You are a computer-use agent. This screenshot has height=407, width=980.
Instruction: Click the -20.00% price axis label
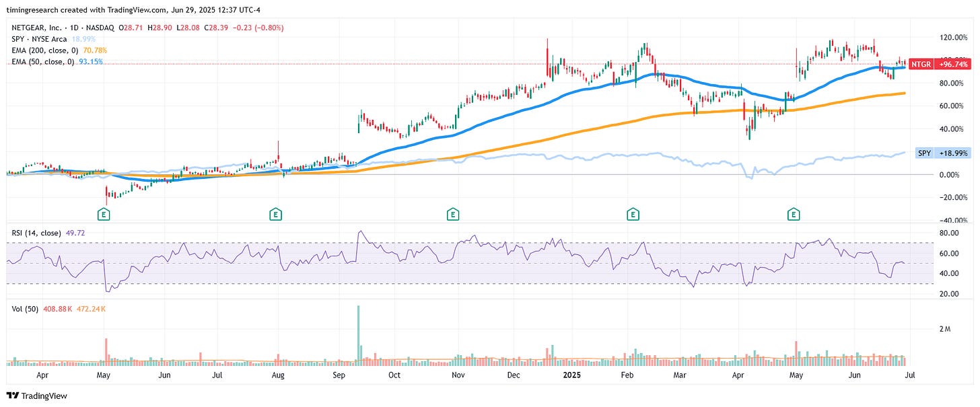coord(954,198)
